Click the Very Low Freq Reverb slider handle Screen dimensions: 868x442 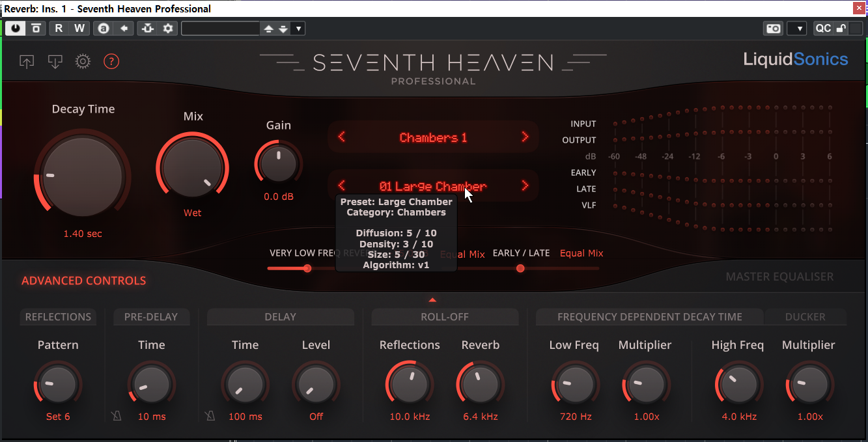307,268
